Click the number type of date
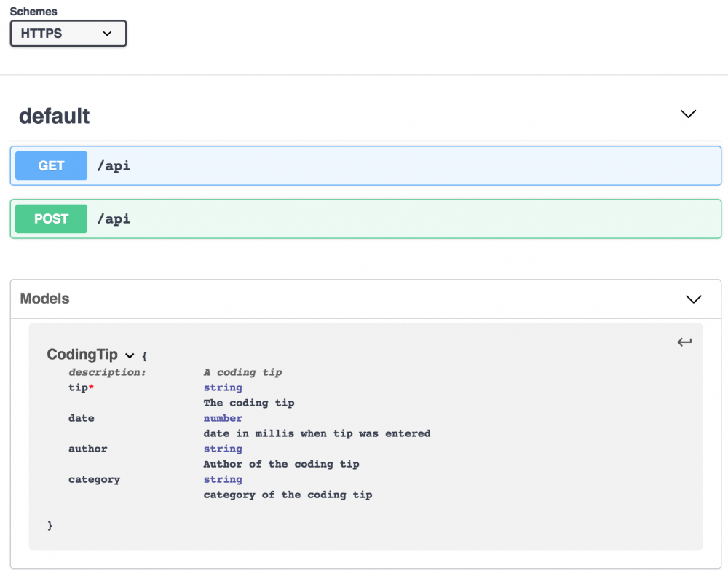The image size is (728, 579). point(223,418)
